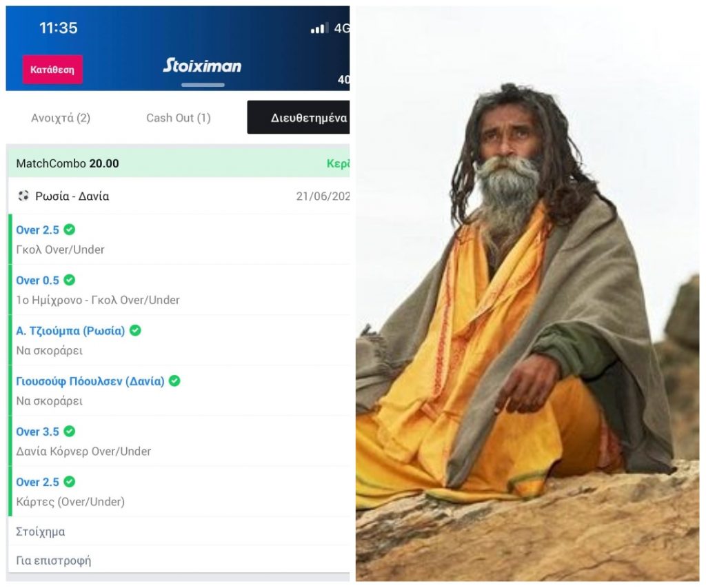Tap the Κατάθεση deposit button
Image resolution: width=706 pixels, height=588 pixels.
pos(52,70)
